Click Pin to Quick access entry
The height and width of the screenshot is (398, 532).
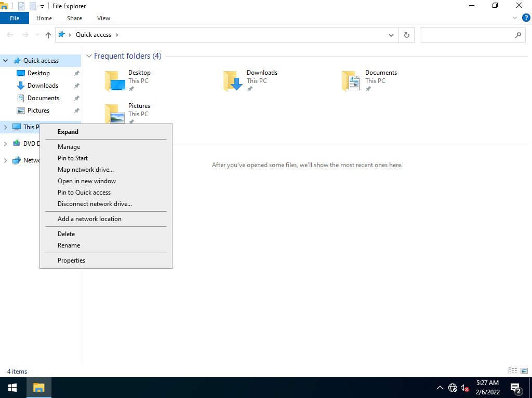click(x=106, y=193)
